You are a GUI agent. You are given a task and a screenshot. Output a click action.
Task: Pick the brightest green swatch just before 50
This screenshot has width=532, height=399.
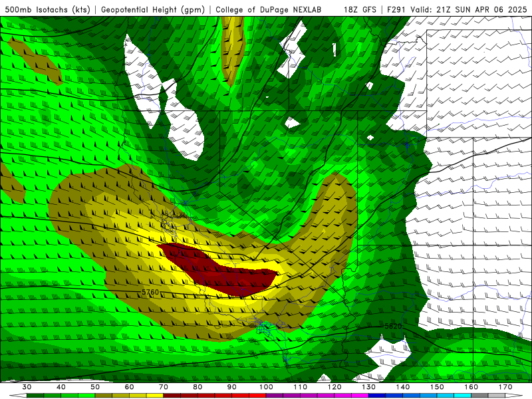(86, 396)
